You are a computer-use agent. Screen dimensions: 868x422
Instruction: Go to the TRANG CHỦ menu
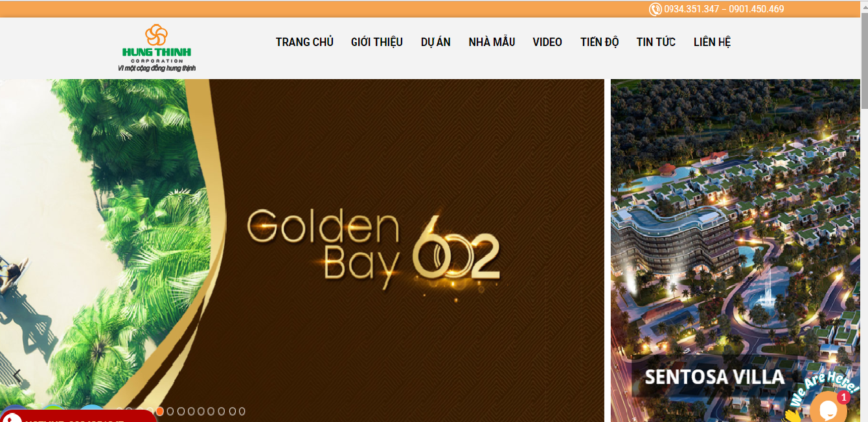point(304,42)
